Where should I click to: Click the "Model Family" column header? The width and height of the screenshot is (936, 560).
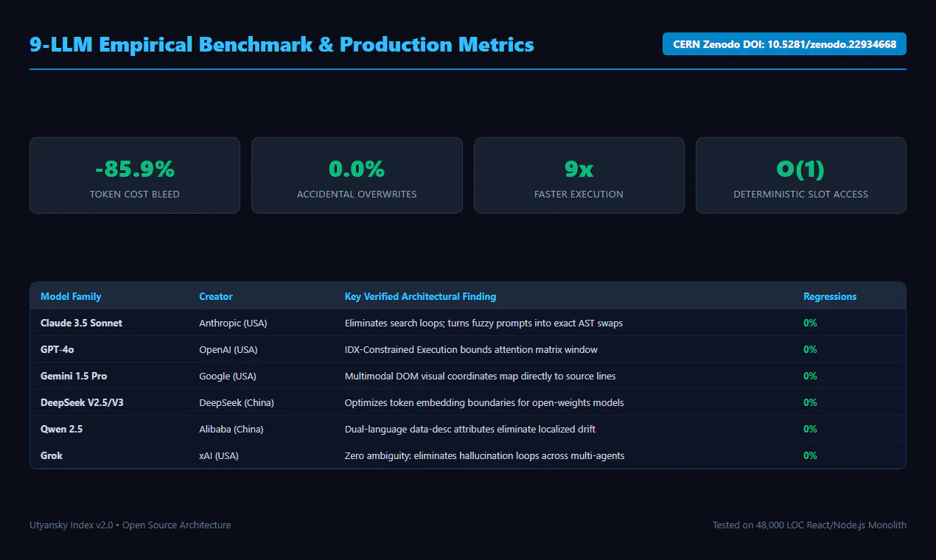(x=71, y=296)
